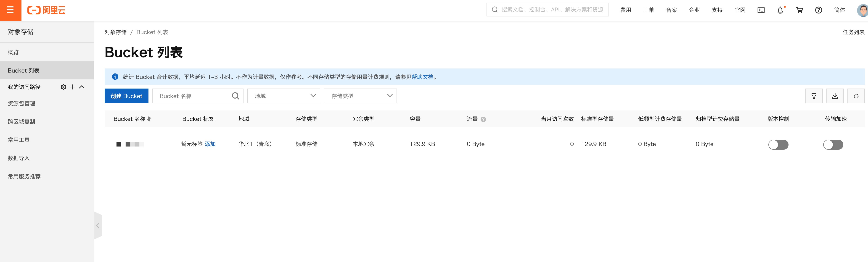Image resolution: width=868 pixels, height=262 pixels.
Task: Toggle sorting on Bucket 名称 column
Action: pos(149,119)
